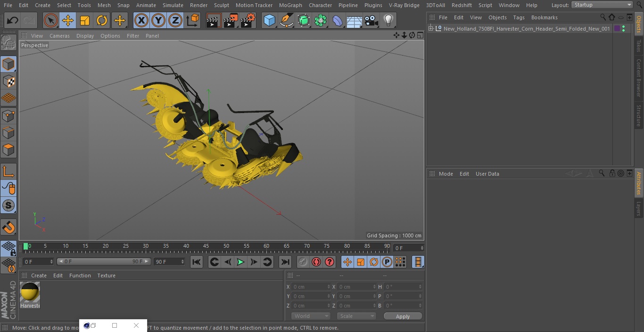The image size is (644, 332).
Task: Switch to the Content Browser tab
Action: coord(639,78)
